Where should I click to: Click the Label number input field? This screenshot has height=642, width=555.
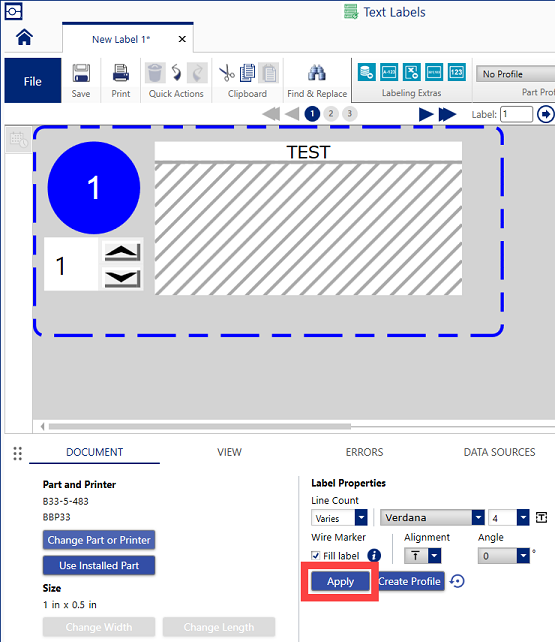pos(516,114)
